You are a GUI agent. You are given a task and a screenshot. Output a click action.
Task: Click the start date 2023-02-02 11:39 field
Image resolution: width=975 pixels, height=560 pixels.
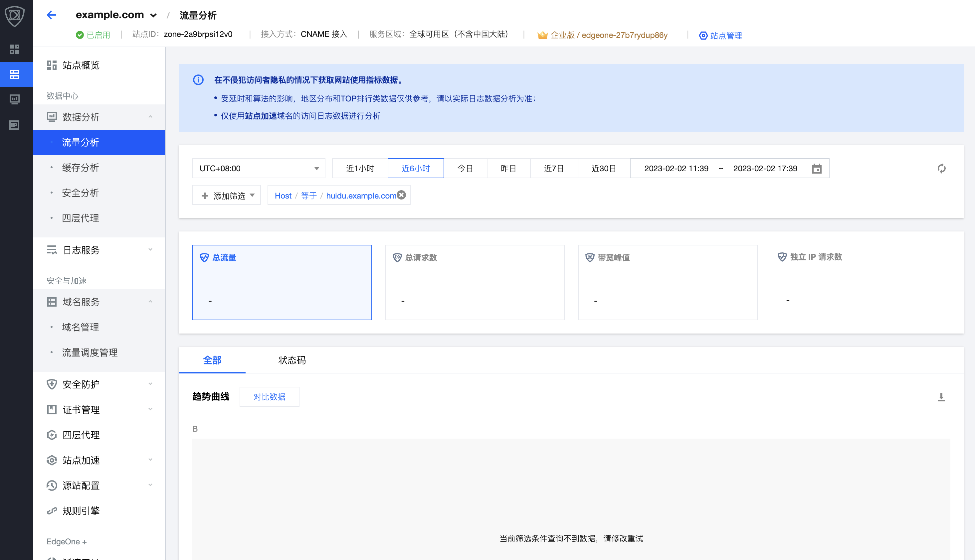pyautogui.click(x=676, y=169)
